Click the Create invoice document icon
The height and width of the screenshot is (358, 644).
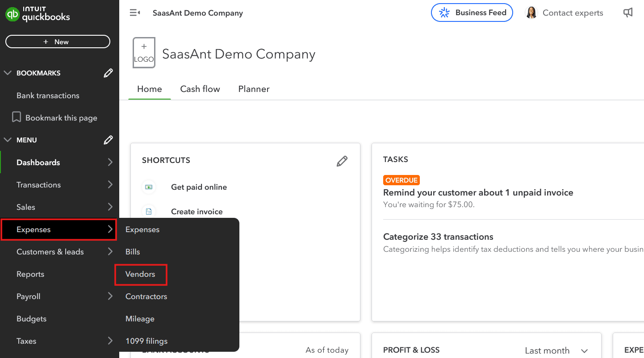pyautogui.click(x=149, y=212)
